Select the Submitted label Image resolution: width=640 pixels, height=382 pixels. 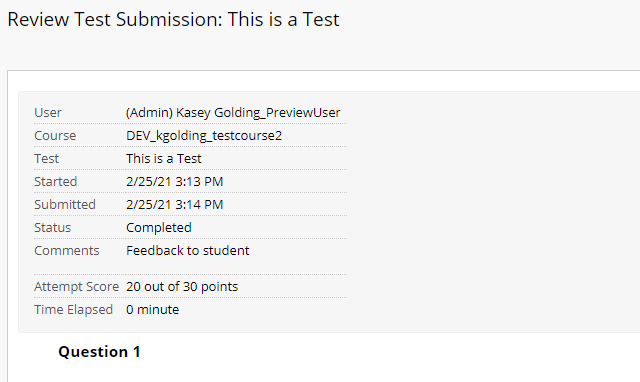(x=65, y=204)
